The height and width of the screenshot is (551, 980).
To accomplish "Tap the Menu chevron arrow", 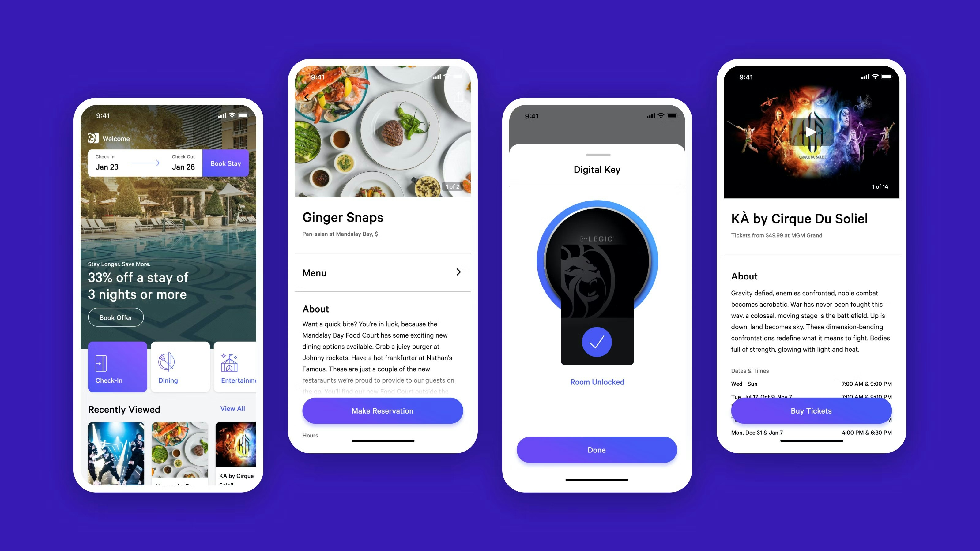I will point(458,272).
